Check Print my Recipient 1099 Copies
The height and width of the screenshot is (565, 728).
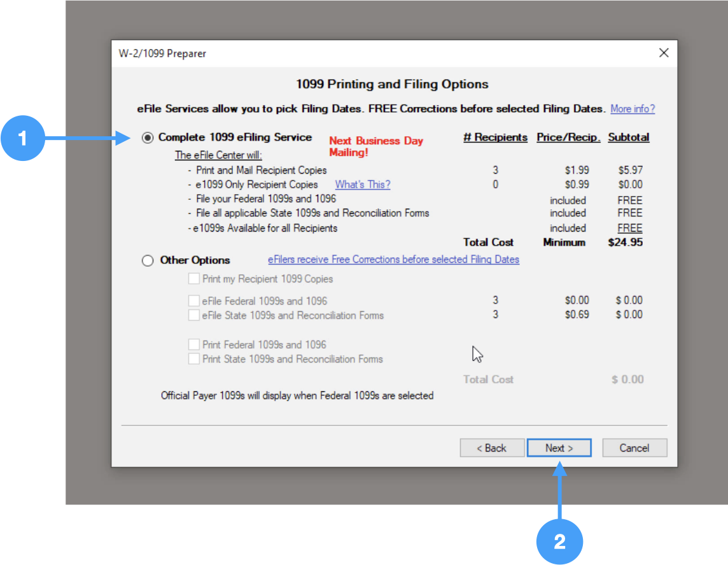pos(194,279)
